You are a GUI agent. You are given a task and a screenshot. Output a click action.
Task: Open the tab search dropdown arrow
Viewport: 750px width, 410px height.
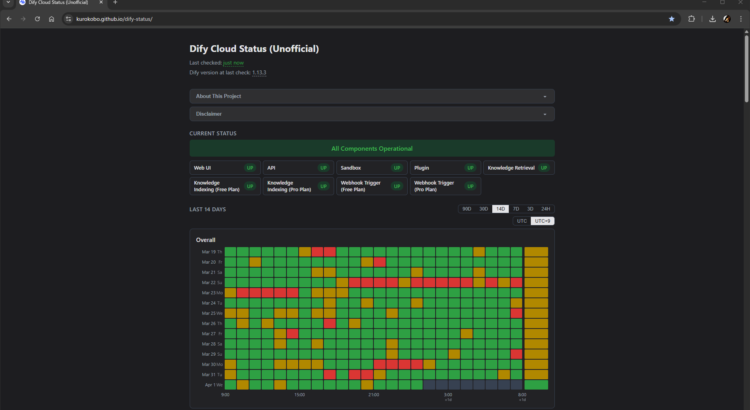click(x=8, y=4)
